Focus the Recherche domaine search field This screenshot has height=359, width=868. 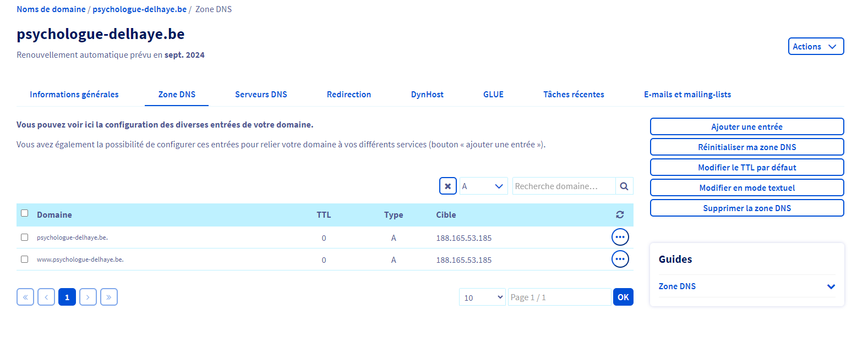click(x=563, y=186)
